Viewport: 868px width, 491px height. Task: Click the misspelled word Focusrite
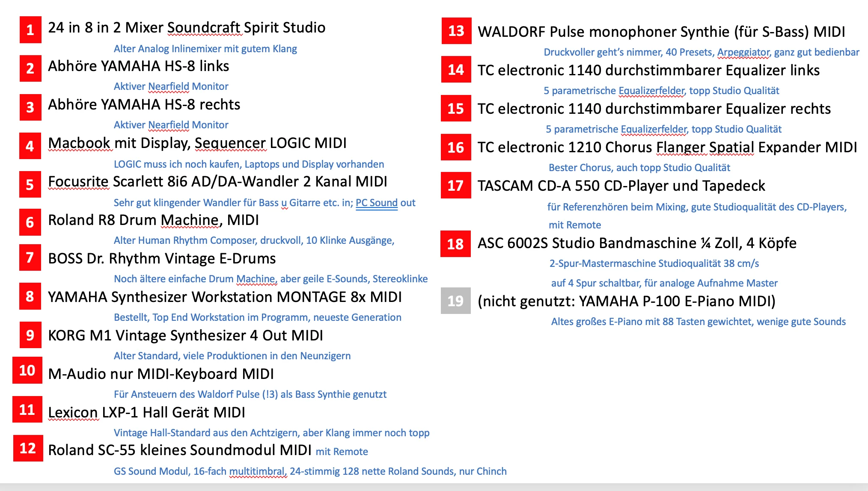(x=78, y=182)
